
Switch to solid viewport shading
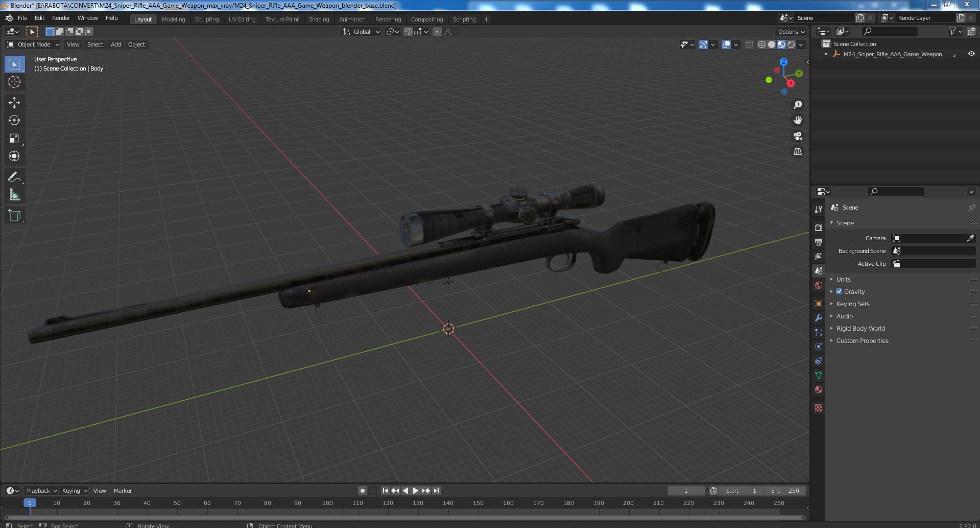(x=772, y=44)
